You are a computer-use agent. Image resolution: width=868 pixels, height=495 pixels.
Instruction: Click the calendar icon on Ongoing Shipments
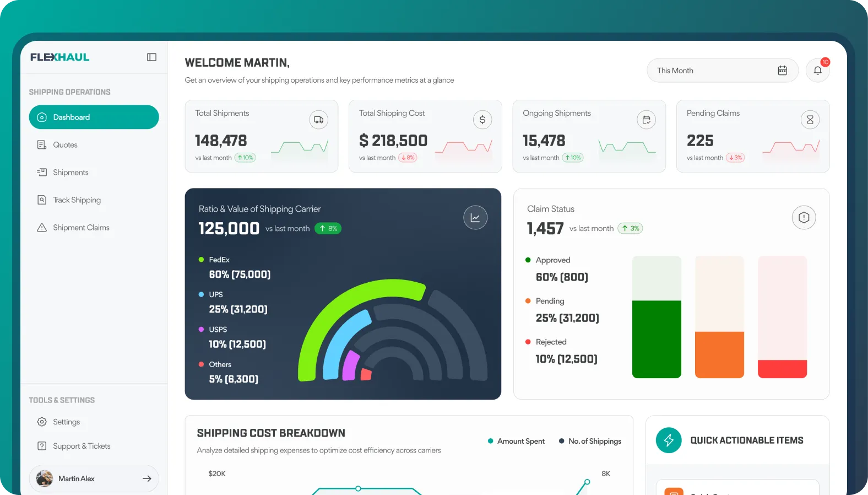click(x=646, y=120)
